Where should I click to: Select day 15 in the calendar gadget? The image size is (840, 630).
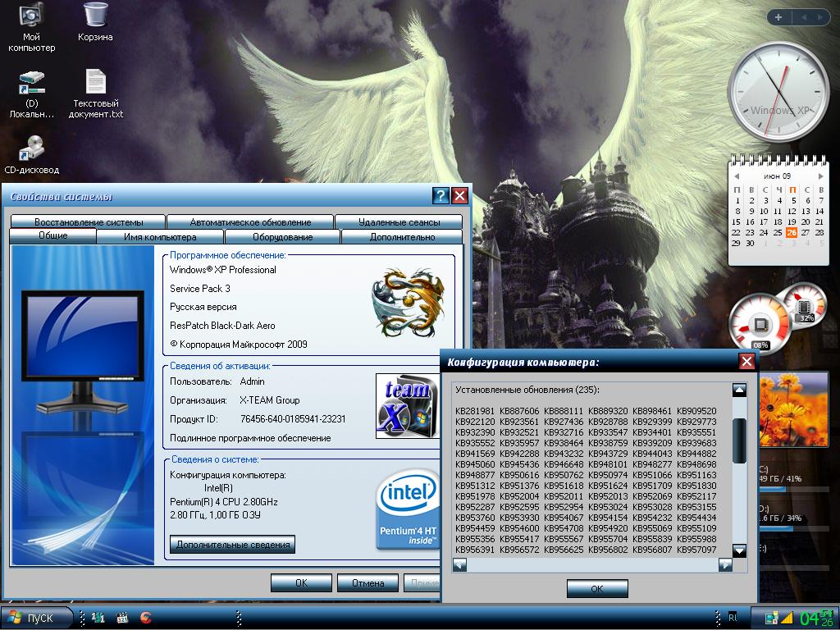737,221
